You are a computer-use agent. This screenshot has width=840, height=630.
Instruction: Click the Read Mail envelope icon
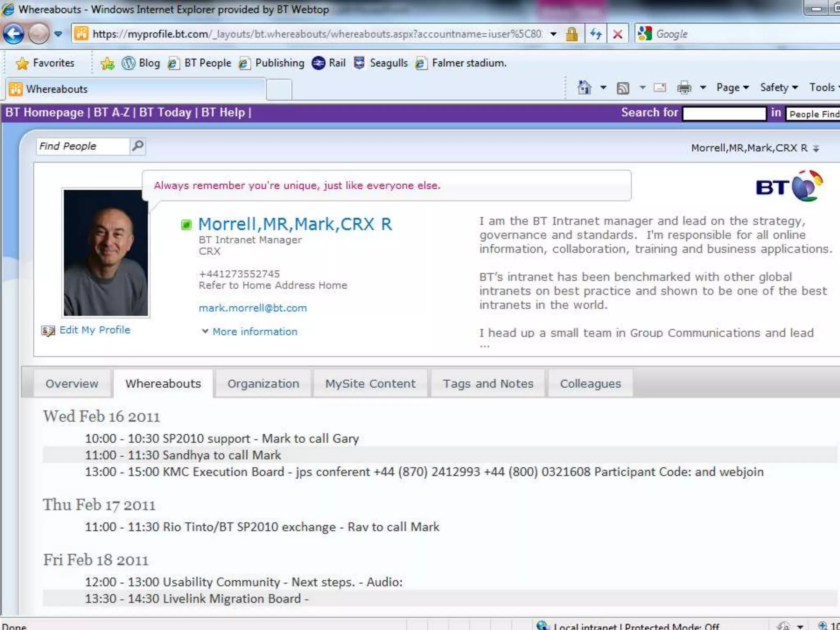click(660, 87)
